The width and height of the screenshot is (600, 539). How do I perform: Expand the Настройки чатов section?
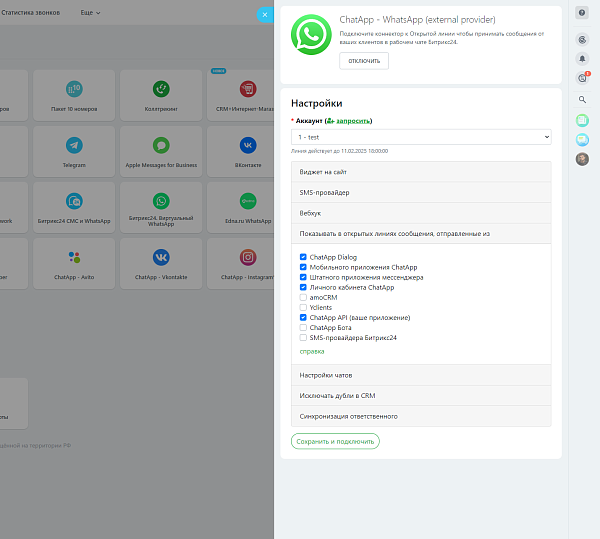[x=421, y=375]
